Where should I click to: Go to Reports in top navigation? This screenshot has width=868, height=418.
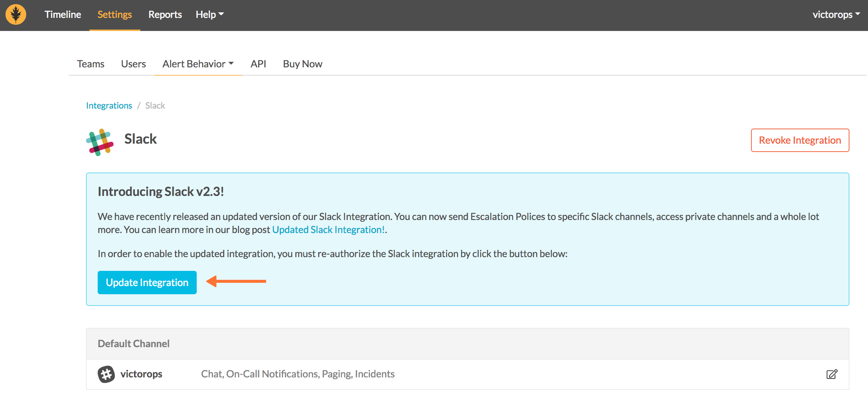[x=165, y=14]
